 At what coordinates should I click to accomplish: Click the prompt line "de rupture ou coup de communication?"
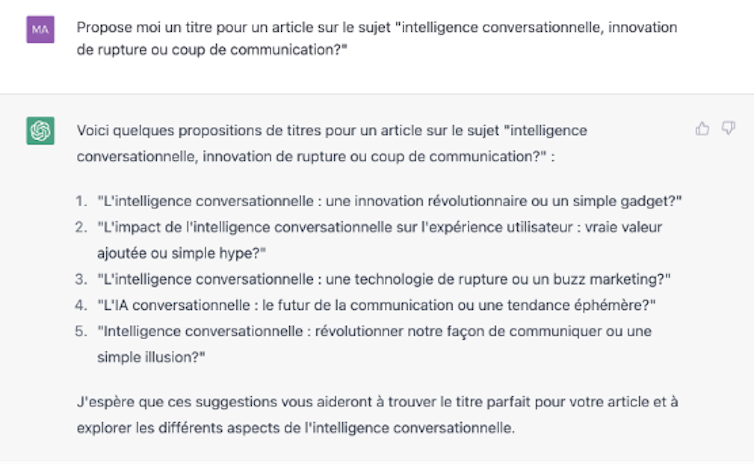212,50
